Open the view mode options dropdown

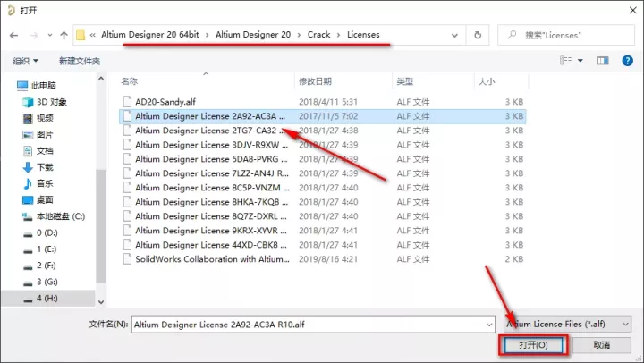coord(580,61)
